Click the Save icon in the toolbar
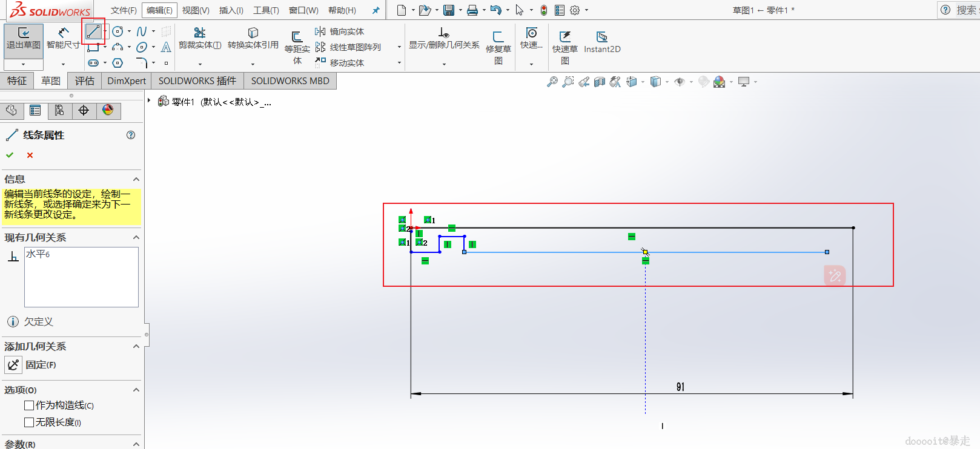Image resolution: width=980 pixels, height=449 pixels. (x=449, y=10)
